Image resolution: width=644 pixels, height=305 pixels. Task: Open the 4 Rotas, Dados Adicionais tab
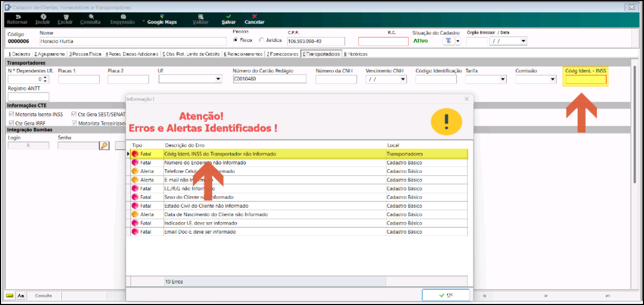click(133, 54)
